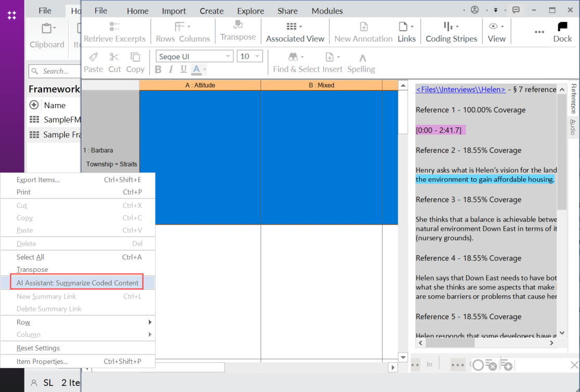
Task: Switch to the Explore ribbon tab
Action: point(250,11)
